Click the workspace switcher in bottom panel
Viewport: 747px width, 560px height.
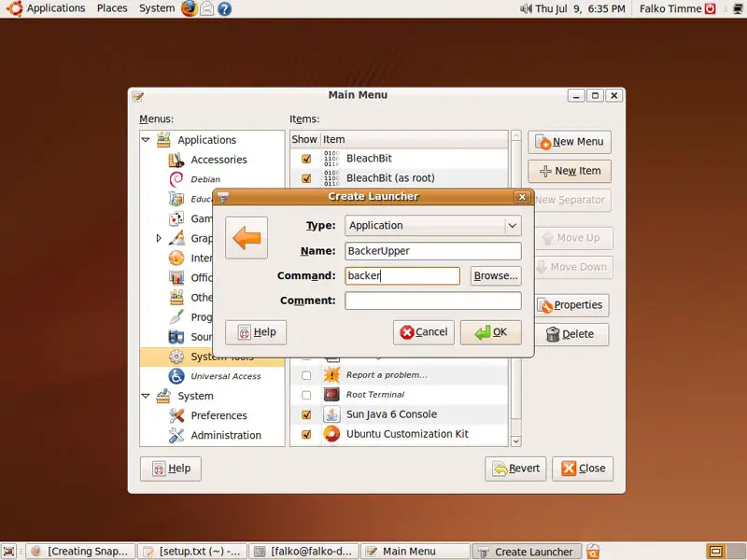(x=725, y=552)
